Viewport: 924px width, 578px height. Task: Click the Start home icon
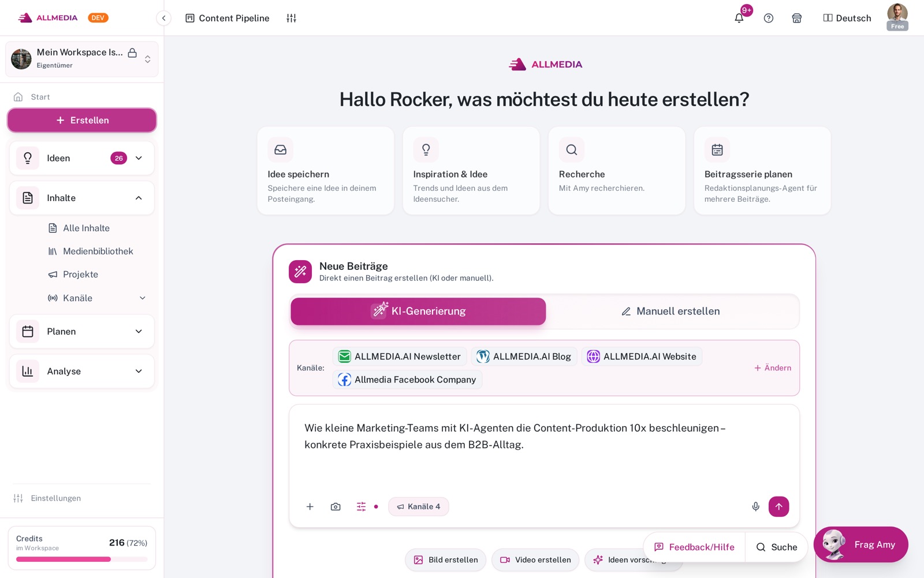(x=18, y=97)
